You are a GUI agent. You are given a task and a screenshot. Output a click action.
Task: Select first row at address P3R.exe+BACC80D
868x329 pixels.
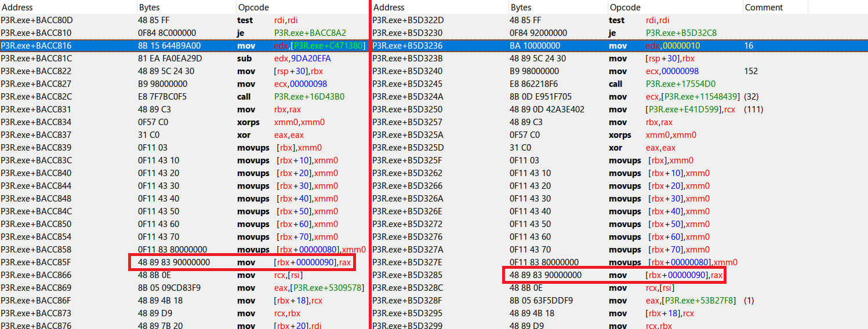pyautogui.click(x=37, y=20)
